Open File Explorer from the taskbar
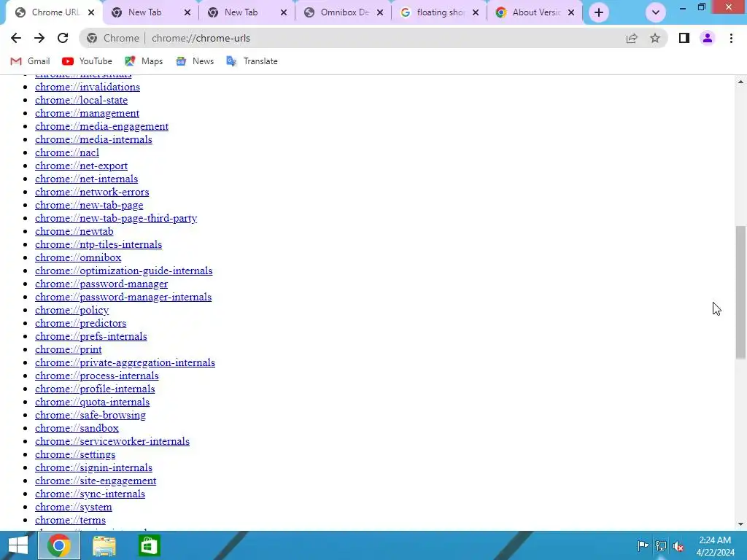747x560 pixels. [x=104, y=545]
